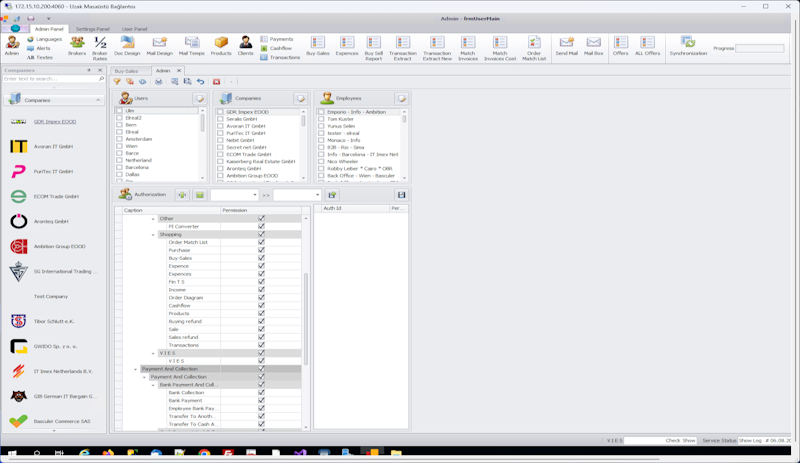800x463 pixels.
Task: Toggle the Nico Wheeler employee checkbox
Action: pos(321,161)
